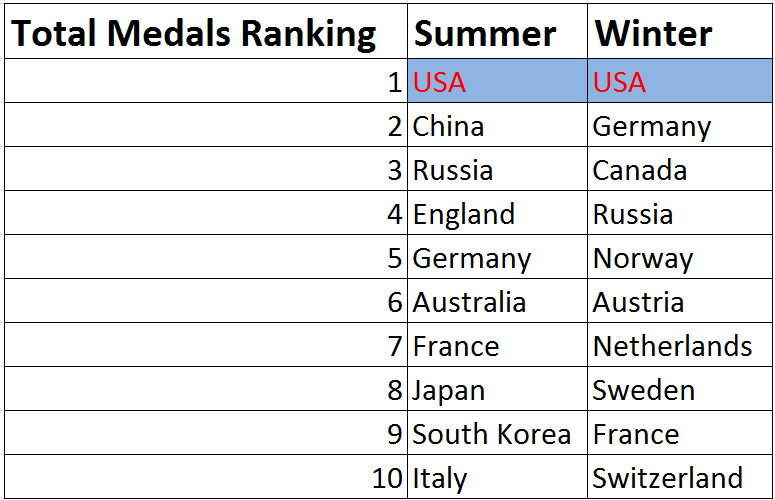Select the highlighted USA cell under Summer

pos(497,82)
